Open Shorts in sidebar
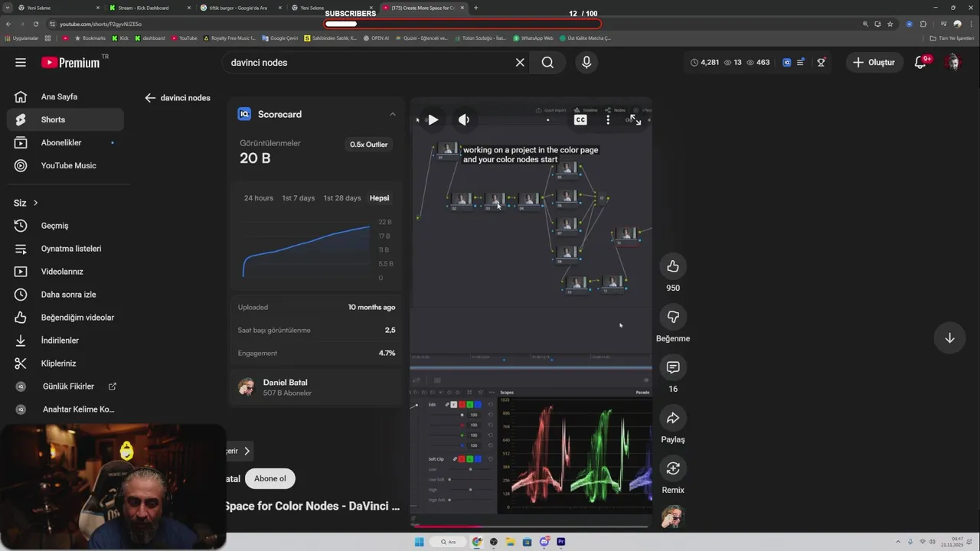 pos(66,119)
